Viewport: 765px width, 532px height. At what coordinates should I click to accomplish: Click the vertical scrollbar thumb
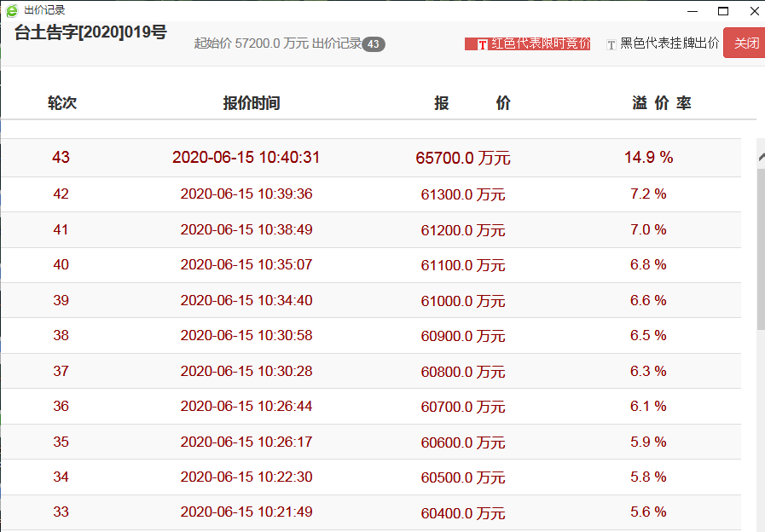click(x=761, y=249)
